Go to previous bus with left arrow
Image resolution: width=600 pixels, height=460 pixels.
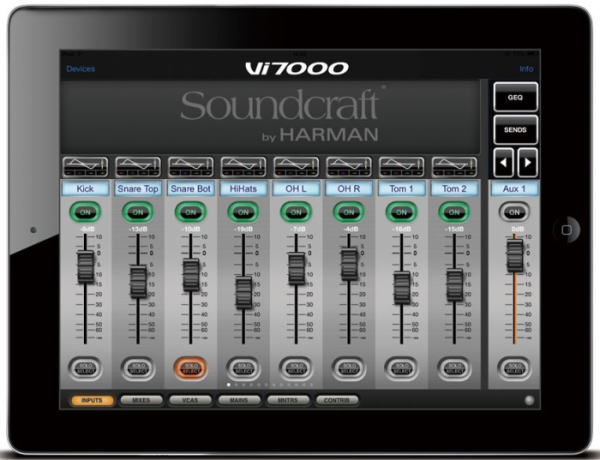[x=504, y=163]
